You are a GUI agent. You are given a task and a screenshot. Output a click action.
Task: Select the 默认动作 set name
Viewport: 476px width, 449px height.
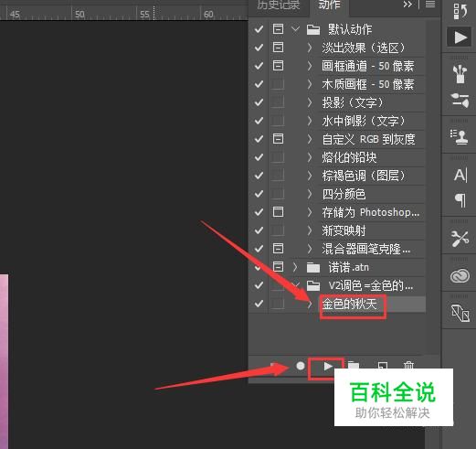[350, 29]
